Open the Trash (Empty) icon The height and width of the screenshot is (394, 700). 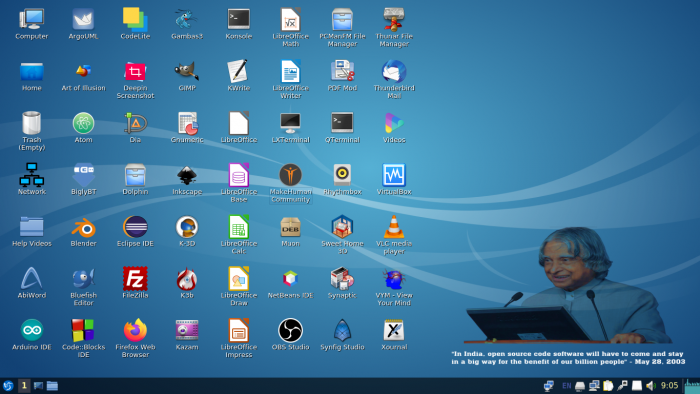[x=31, y=123]
